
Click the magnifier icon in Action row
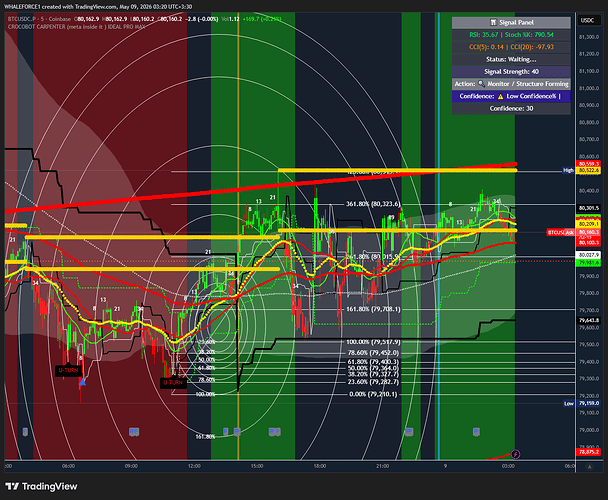[481, 84]
